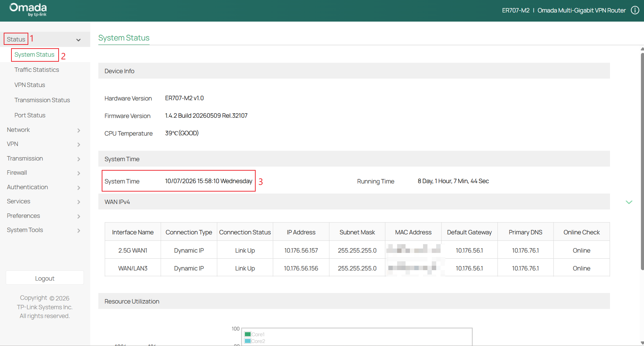The image size is (644, 346).
Task: Click the Resource Utilization section header
Action: click(354, 301)
